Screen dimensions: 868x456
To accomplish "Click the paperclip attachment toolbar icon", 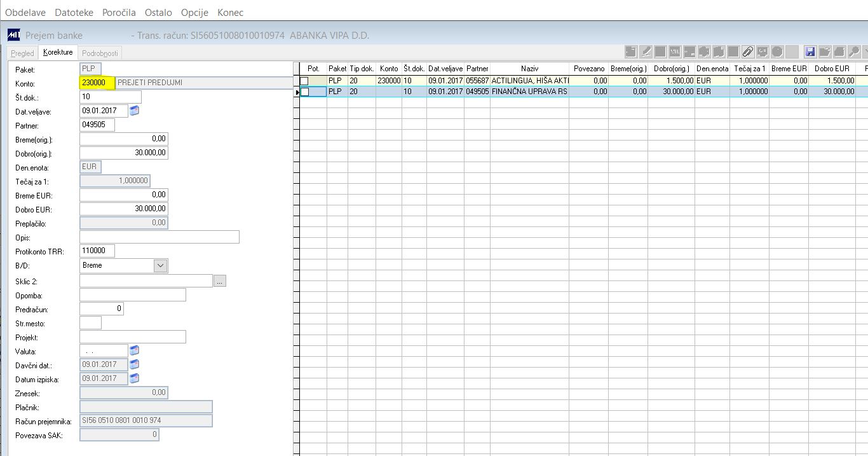I will tap(748, 52).
